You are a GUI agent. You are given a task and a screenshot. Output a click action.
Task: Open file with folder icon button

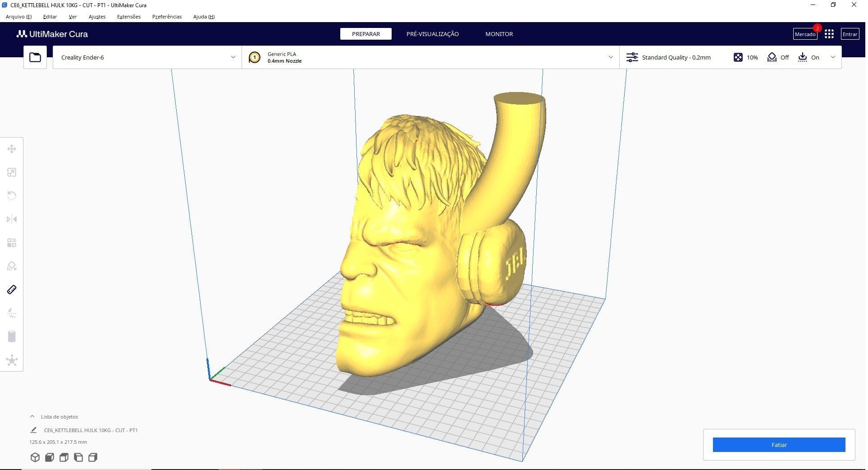35,57
